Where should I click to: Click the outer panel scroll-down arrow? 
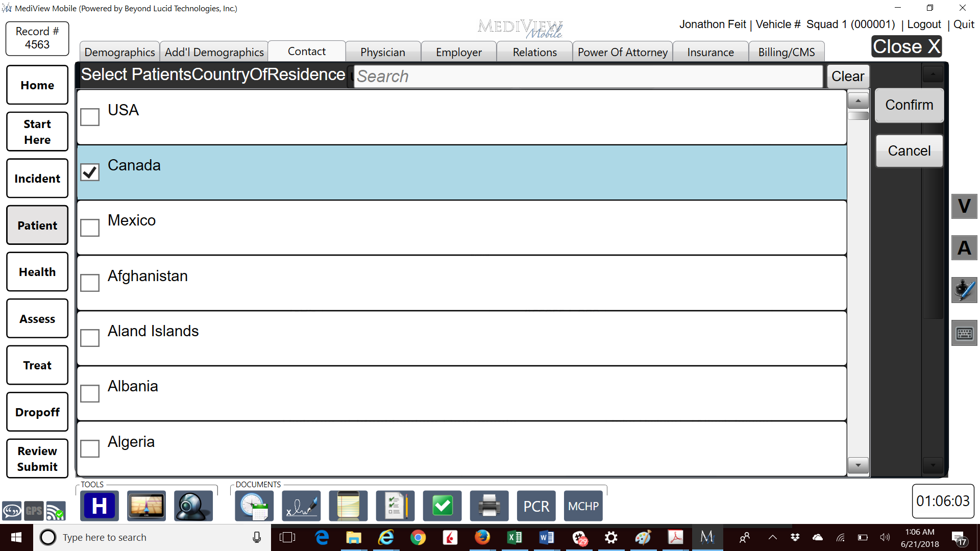coord(933,465)
